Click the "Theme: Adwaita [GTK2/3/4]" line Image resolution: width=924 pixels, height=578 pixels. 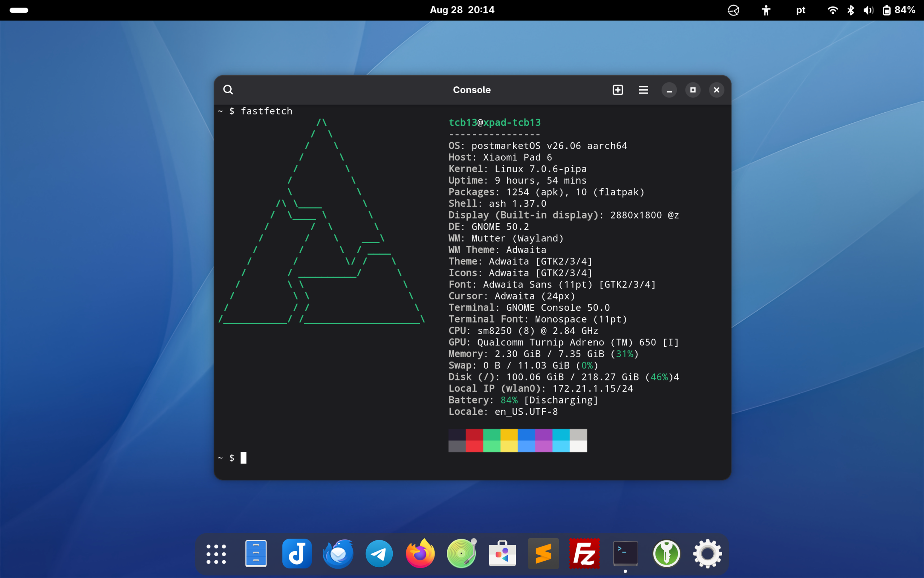click(520, 262)
